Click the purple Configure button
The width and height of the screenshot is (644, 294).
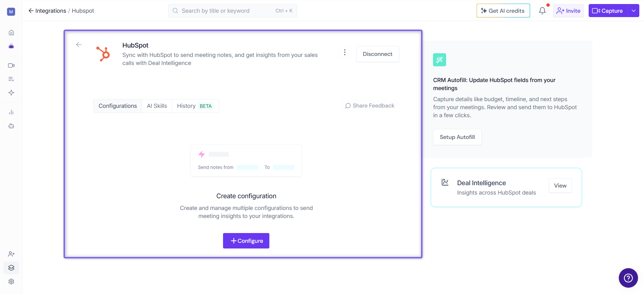point(246,241)
